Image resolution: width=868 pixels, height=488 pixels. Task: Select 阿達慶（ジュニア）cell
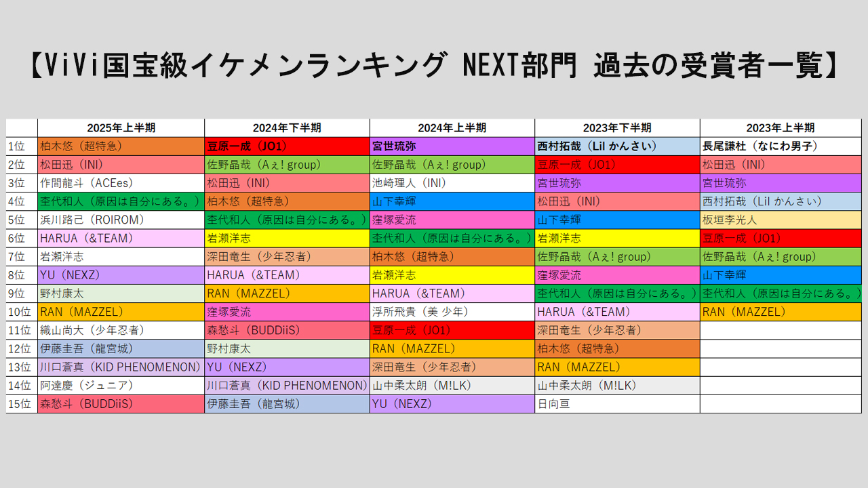pyautogui.click(x=121, y=386)
